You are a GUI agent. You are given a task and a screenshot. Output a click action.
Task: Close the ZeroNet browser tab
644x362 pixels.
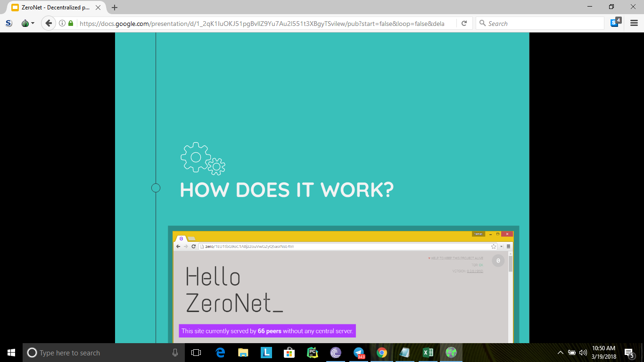(98, 8)
